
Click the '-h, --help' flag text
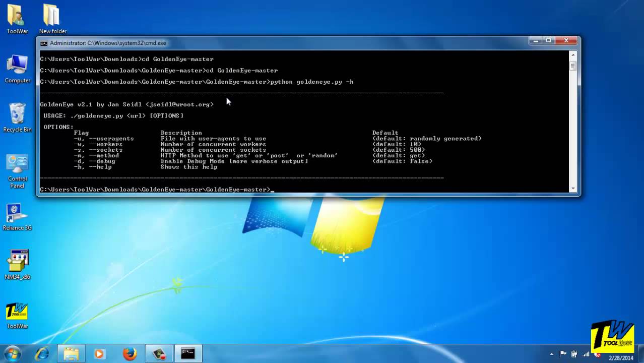tap(93, 167)
